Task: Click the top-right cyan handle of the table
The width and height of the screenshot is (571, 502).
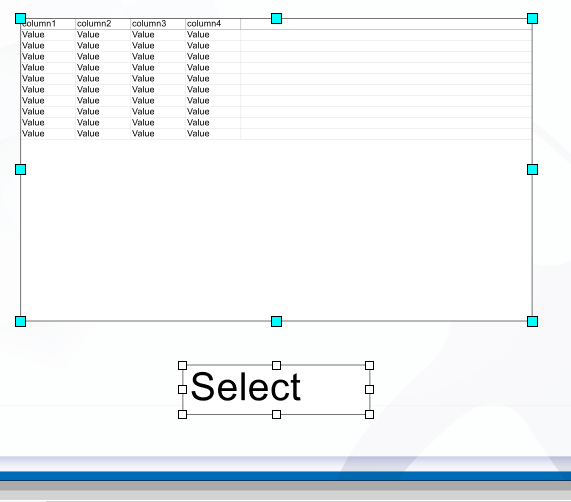Action: 532,19
